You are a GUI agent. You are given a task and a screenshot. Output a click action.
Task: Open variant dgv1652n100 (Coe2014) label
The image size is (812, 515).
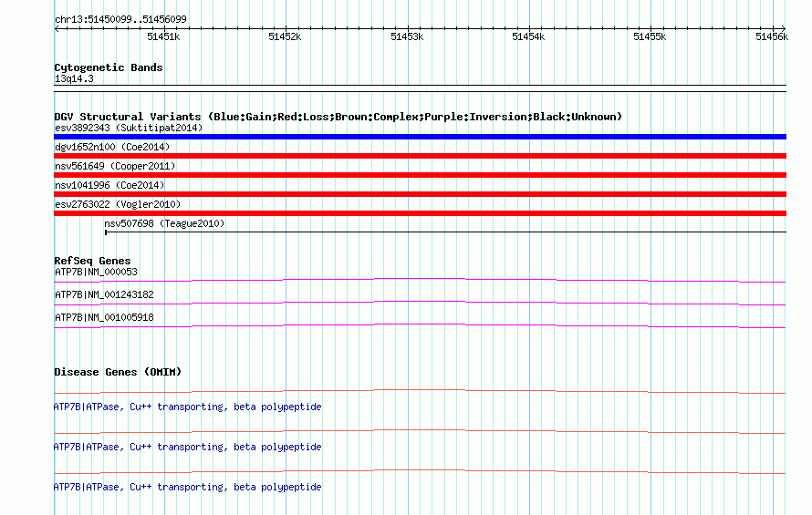tap(112, 147)
